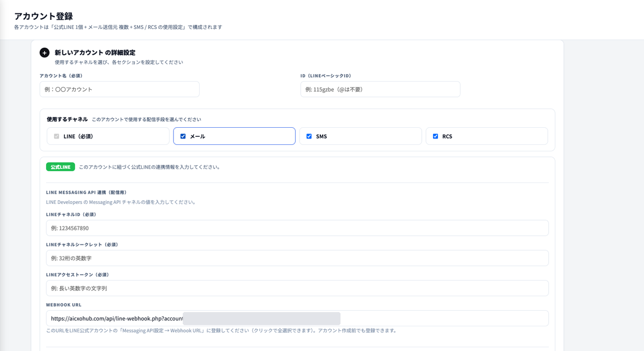
Task: Uncheck the RCS channel checkbox
Action: 435,136
